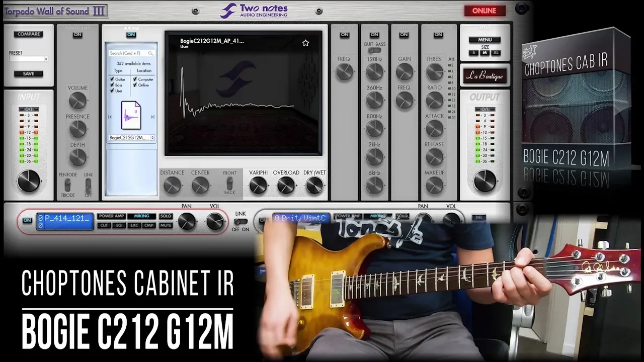Click the CENTER knob
This screenshot has width=644, height=362.
pyautogui.click(x=200, y=186)
